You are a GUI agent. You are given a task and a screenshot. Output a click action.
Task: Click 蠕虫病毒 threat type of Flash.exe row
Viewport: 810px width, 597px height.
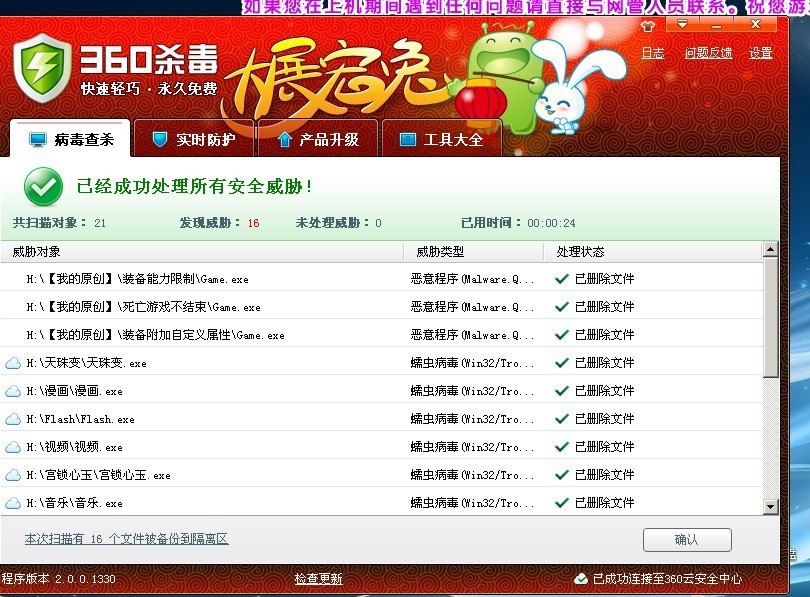[472, 418]
